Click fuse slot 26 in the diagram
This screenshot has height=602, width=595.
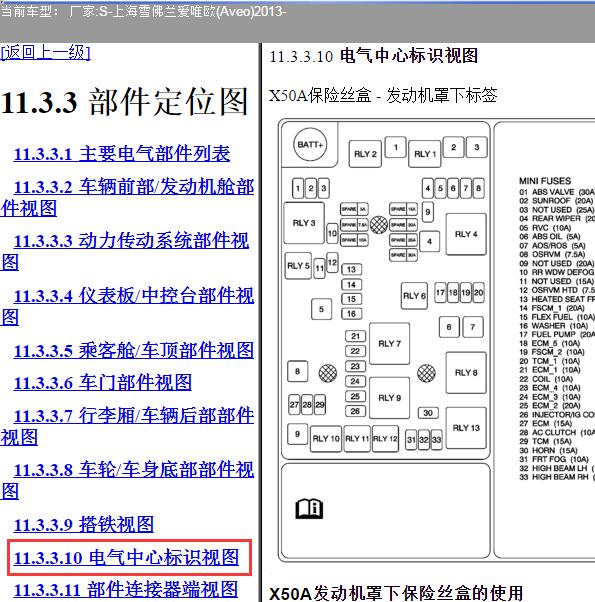tap(355, 411)
